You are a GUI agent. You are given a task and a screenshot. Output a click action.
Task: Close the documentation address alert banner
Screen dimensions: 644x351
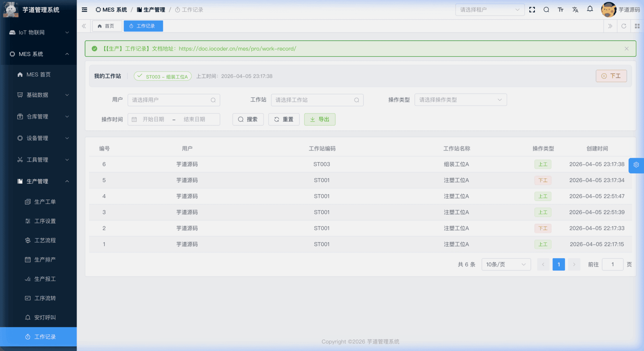(626, 49)
